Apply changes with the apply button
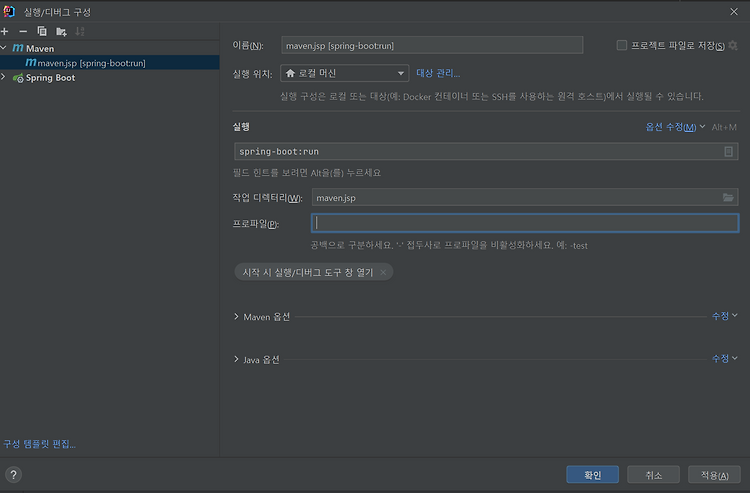The image size is (750, 493). 714,475
